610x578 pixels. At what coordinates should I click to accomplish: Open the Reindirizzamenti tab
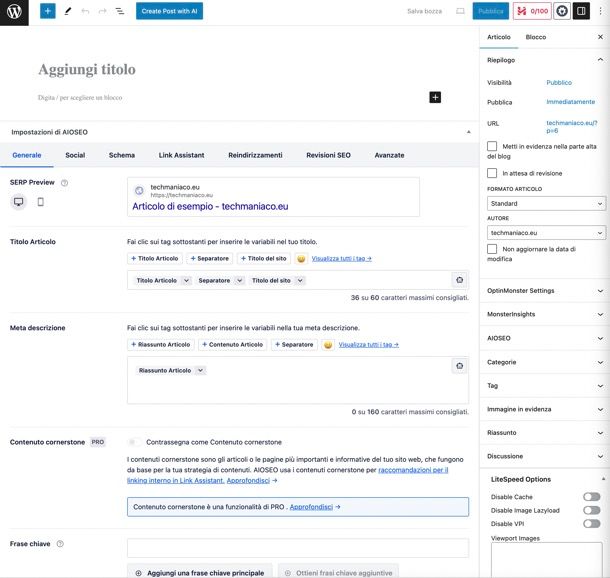pyautogui.click(x=255, y=155)
